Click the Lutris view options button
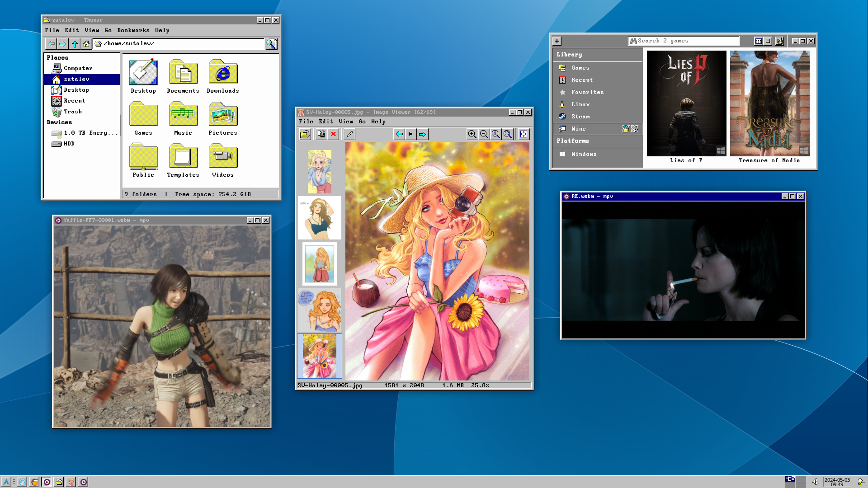 768,41
